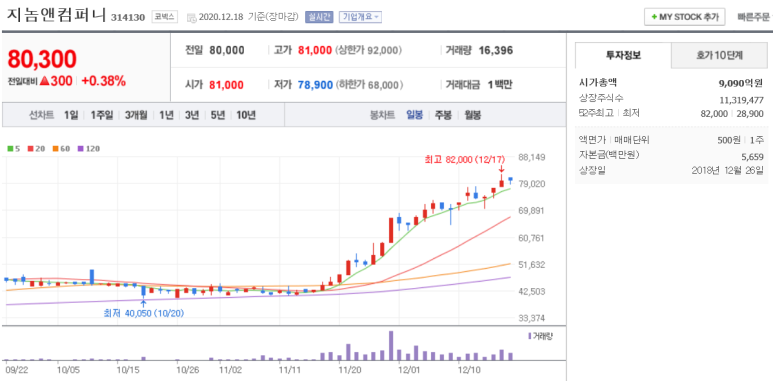This screenshot has width=773, height=381.
Task: Click the calendar icon beside 2020.12.18
Action: tap(192, 17)
